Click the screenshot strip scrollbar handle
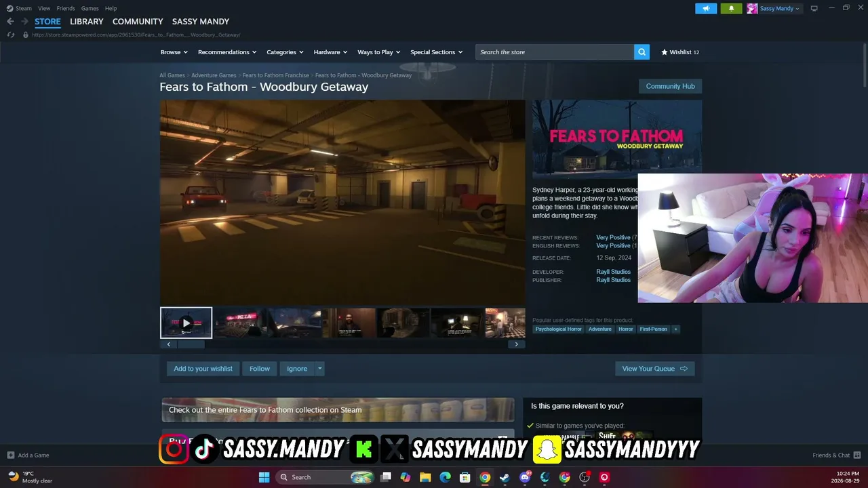 [191, 344]
